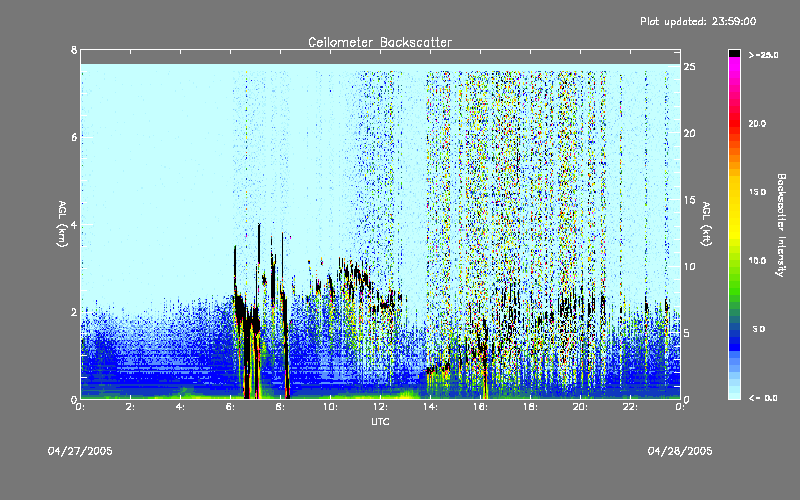Click the '22:' hour tick on UTC axis
800x500 pixels.
(630, 407)
